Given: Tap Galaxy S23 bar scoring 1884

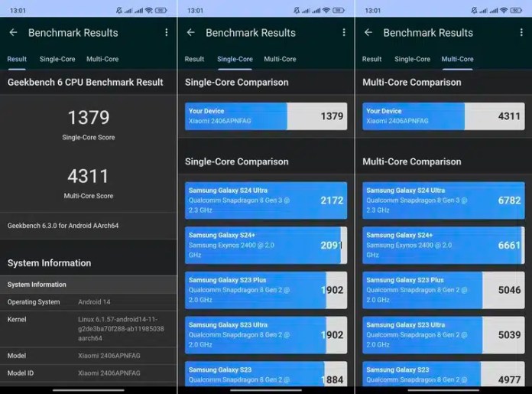Looking at the screenshot, I should click(x=266, y=374).
